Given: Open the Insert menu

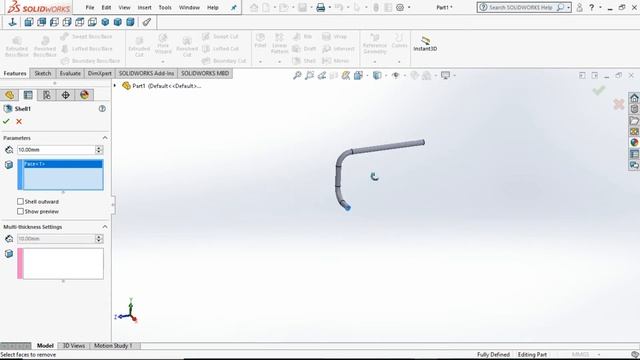Looking at the screenshot, I should point(144,7).
